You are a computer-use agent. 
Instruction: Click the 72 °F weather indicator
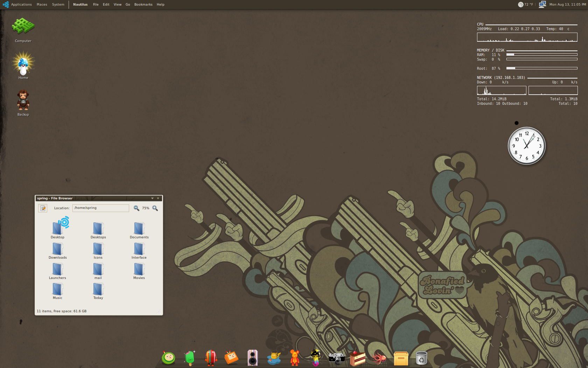point(526,5)
